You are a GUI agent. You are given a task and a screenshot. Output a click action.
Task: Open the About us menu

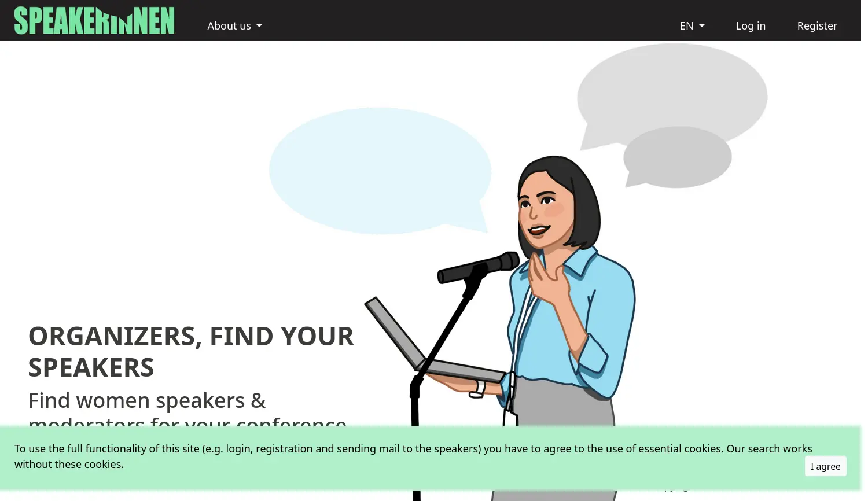click(x=234, y=26)
